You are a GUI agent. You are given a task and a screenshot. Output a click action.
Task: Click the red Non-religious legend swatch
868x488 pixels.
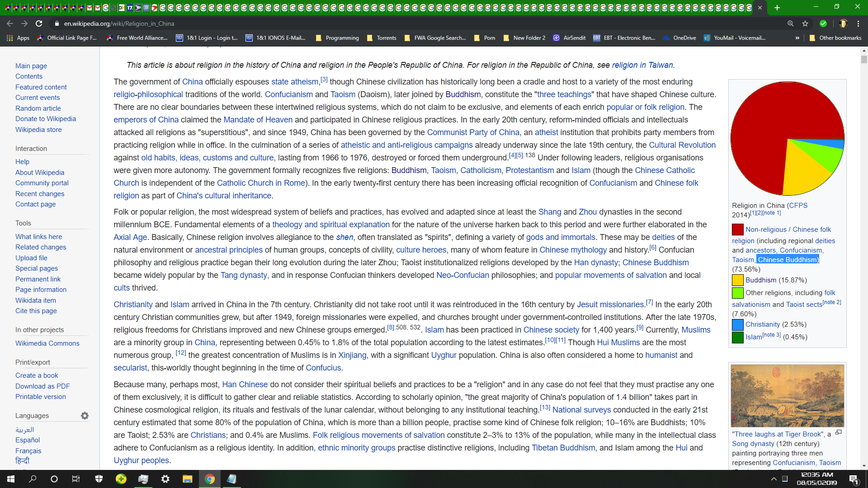pyautogui.click(x=737, y=230)
